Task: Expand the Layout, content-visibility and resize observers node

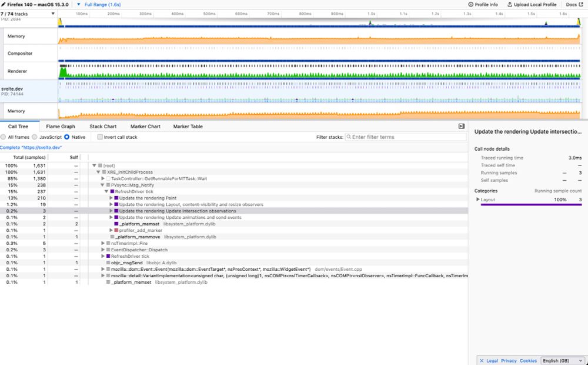Action: tap(111, 205)
